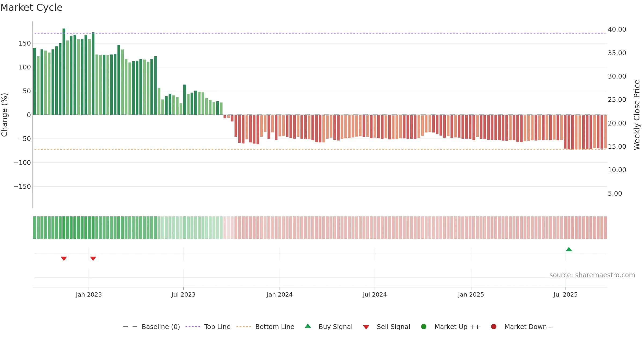Screen dimensions: 644x362
Task: Click the purple dotted Top Line legend sample
Action: tap(193, 327)
